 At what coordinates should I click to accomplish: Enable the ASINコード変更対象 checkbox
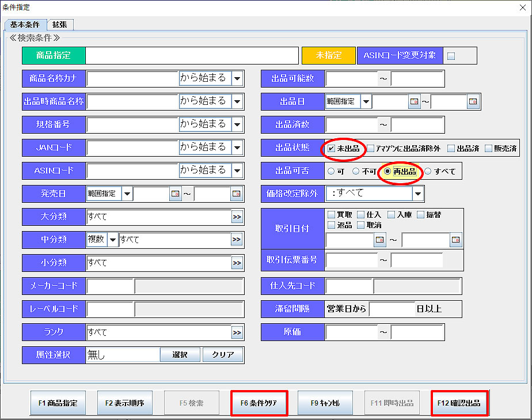(x=451, y=56)
